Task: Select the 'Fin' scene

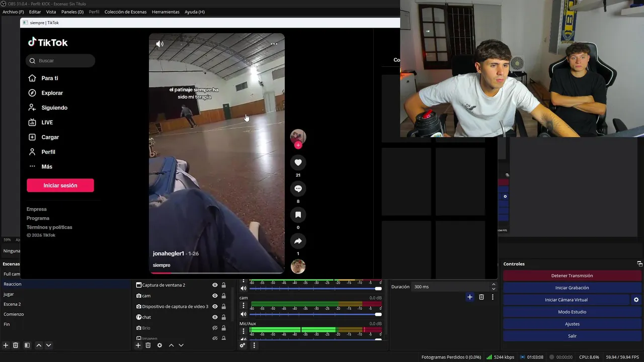Action: pyautogui.click(x=65, y=324)
